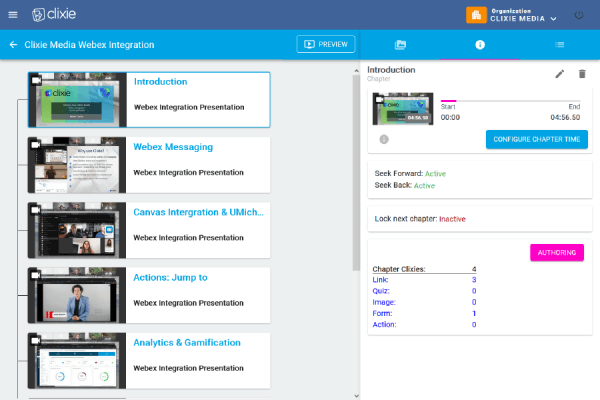600x400 pixels.
Task: Click the scroll up arrow of chapter list
Action: (356, 71)
